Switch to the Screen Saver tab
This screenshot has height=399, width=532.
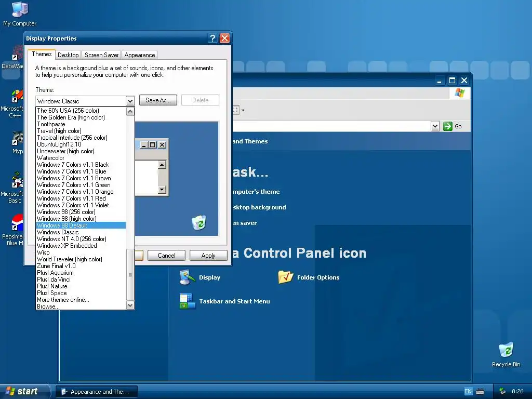(101, 55)
